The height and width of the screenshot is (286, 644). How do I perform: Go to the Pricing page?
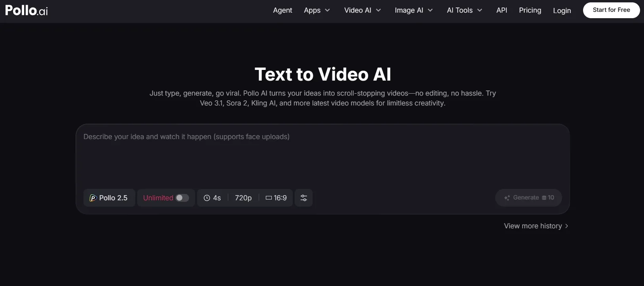point(530,10)
